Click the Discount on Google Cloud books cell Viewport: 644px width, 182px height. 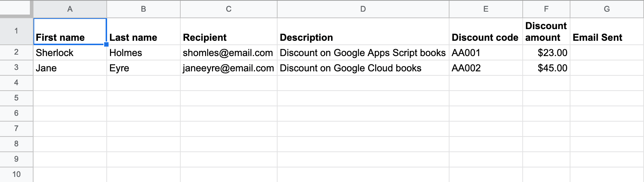[363, 68]
